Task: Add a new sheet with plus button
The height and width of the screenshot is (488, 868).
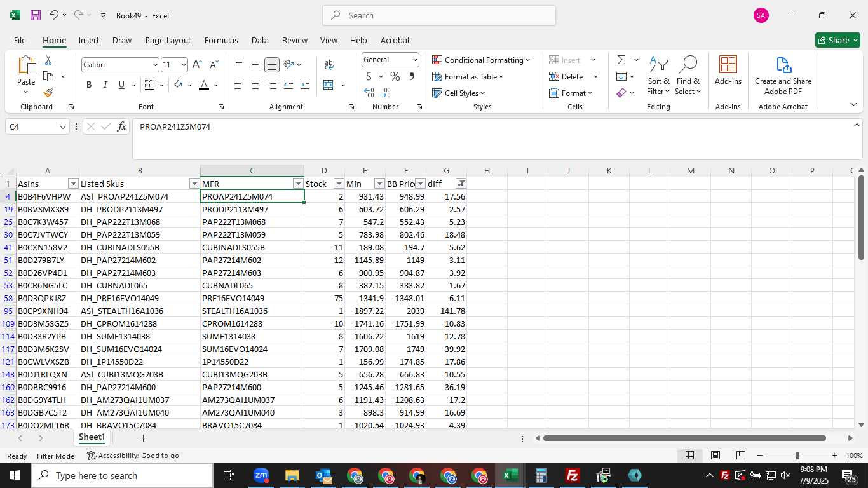Action: pyautogui.click(x=143, y=438)
